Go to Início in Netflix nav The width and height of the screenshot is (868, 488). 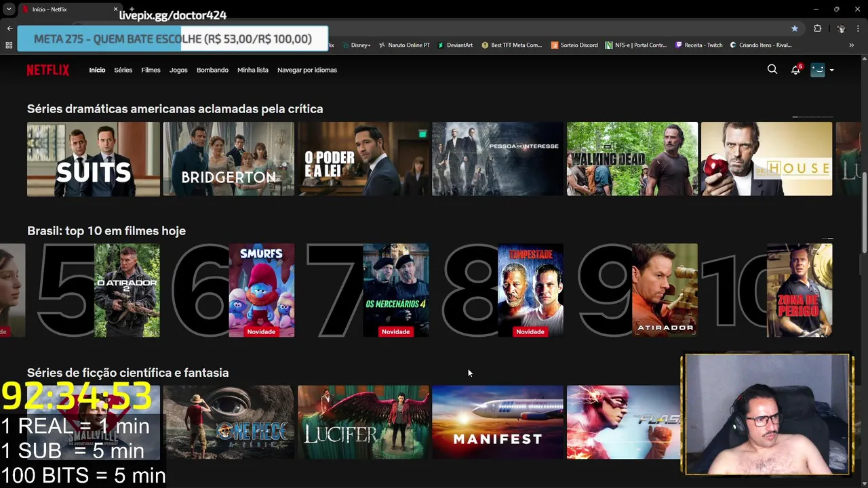[x=97, y=70]
